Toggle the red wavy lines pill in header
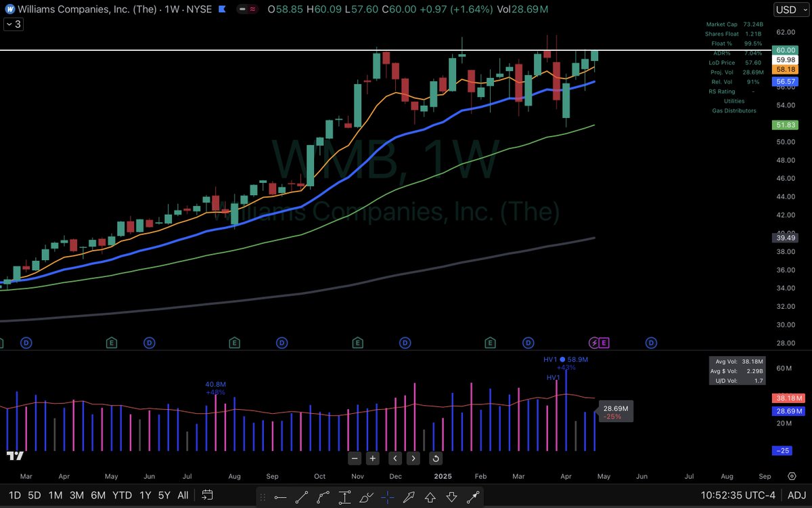The height and width of the screenshot is (508, 812). [252, 9]
